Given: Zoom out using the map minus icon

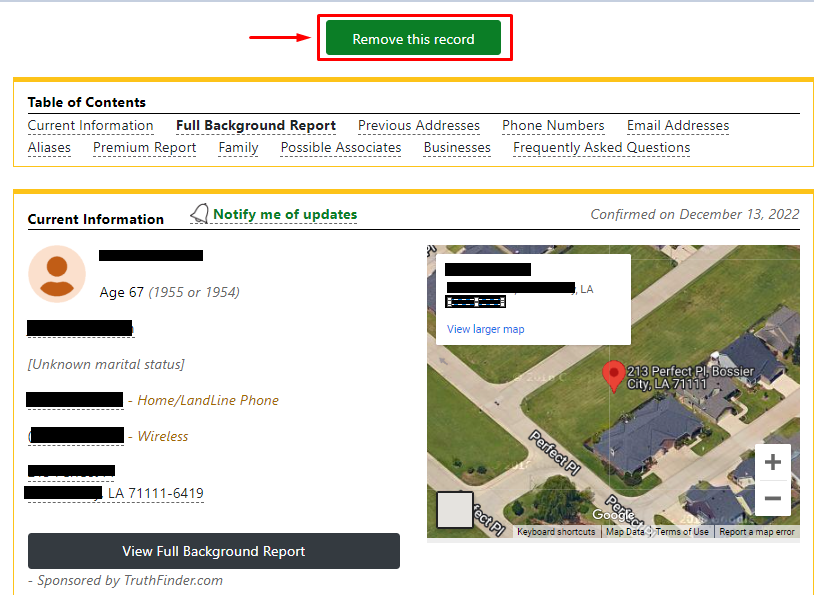Looking at the screenshot, I should click(772, 497).
